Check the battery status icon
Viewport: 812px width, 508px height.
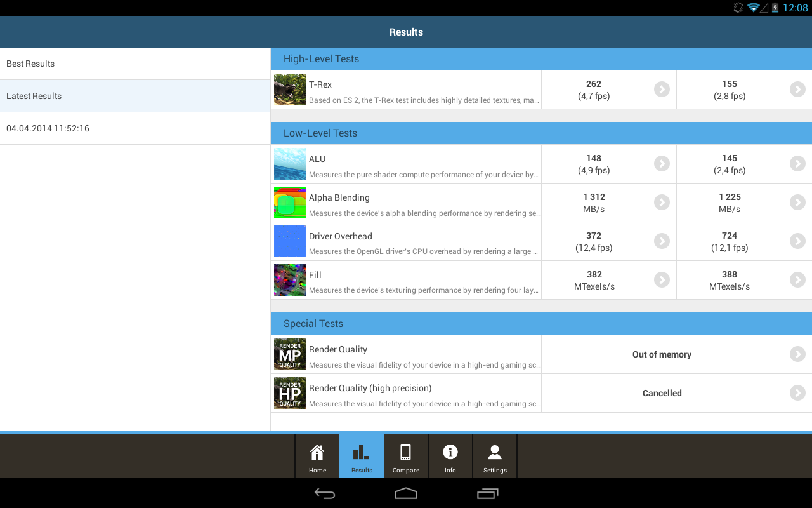pos(775,8)
